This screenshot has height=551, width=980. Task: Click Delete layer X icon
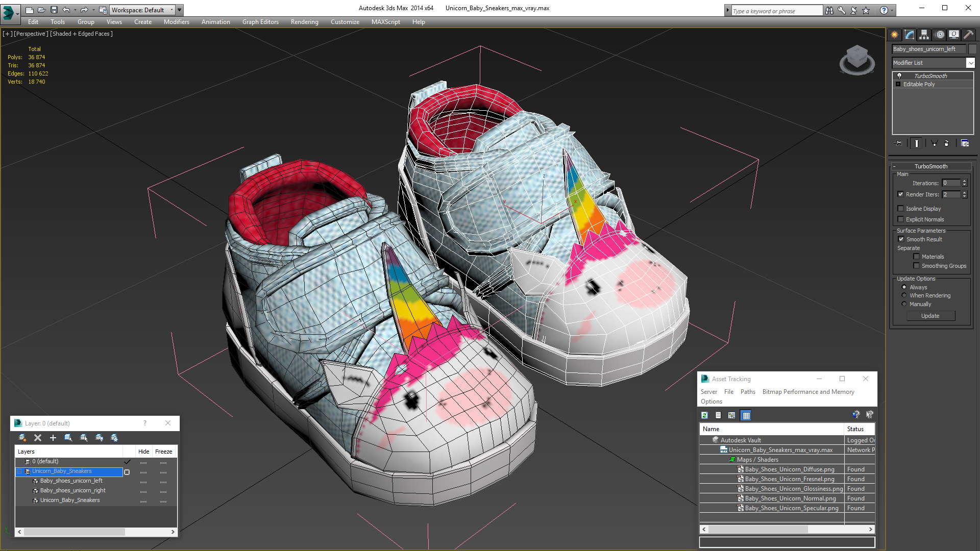38,438
